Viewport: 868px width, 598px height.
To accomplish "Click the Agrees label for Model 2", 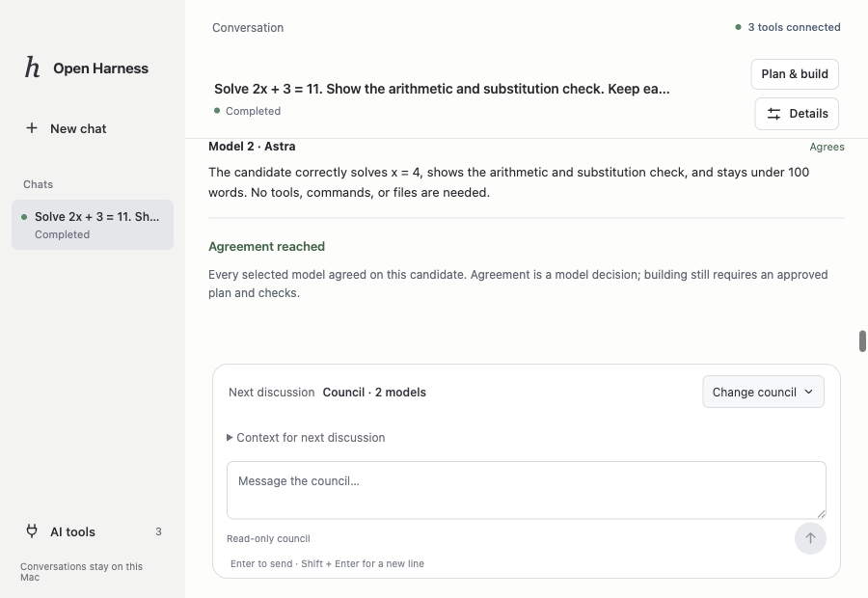I will click(827, 147).
